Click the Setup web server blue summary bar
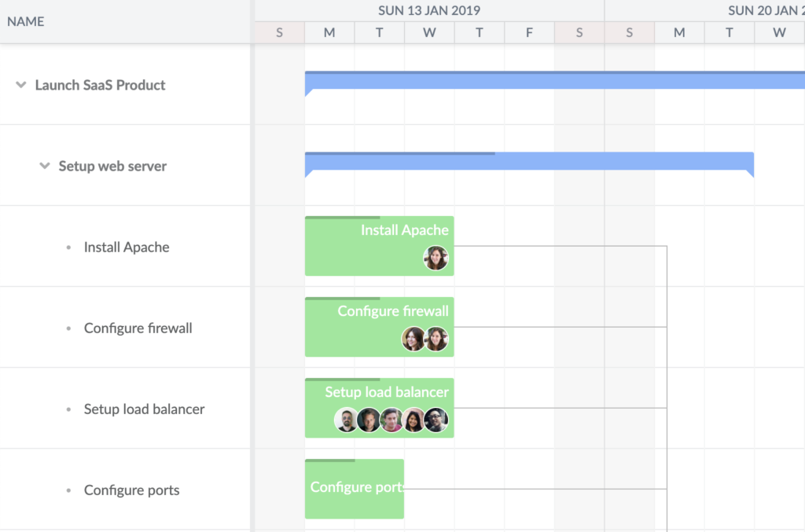 coord(528,162)
